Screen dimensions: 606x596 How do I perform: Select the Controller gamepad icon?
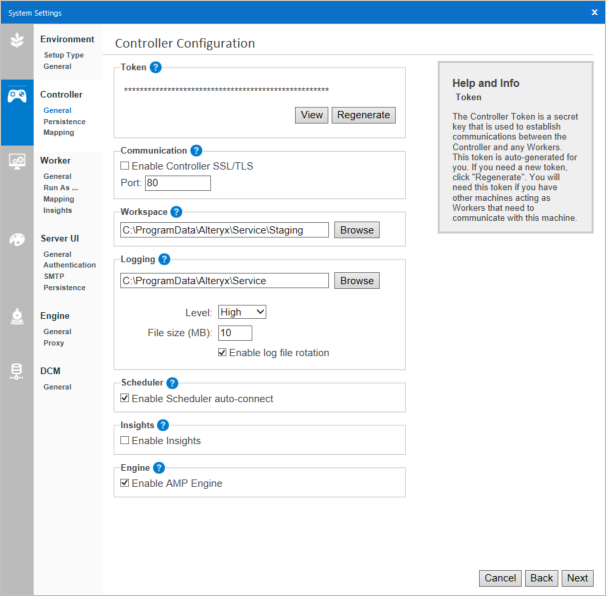tap(17, 96)
